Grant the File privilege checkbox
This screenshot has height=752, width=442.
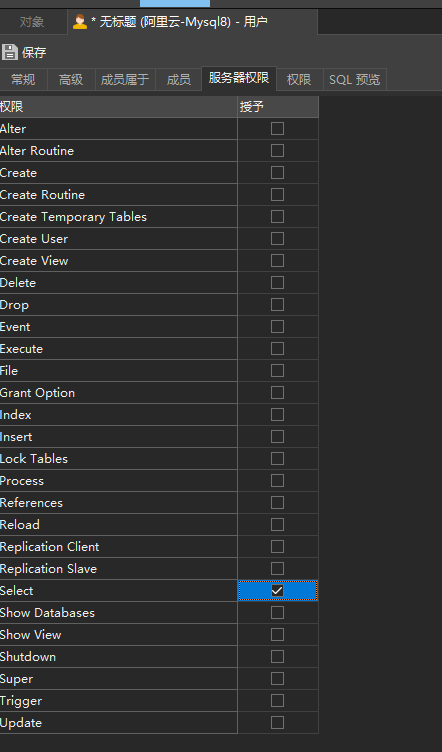[x=277, y=371]
